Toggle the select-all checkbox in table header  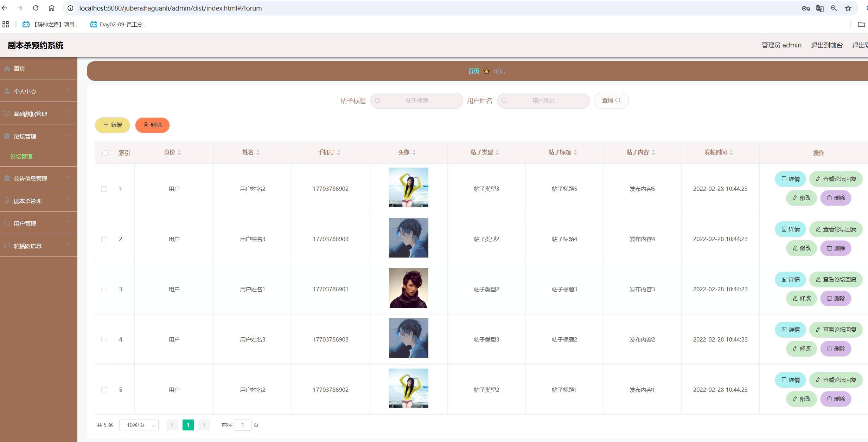105,153
